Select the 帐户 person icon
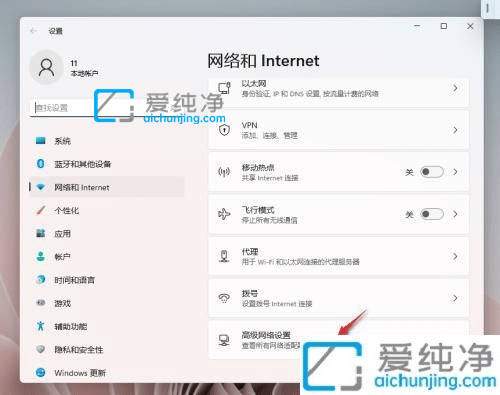Viewport: 500px width, 395px height. click(x=41, y=256)
